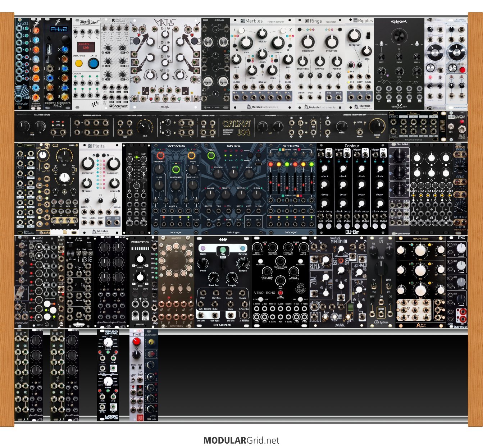Click the yellow Start / Stop button on Pamela's PRO Workout
483x448 pixels.
tap(79, 64)
